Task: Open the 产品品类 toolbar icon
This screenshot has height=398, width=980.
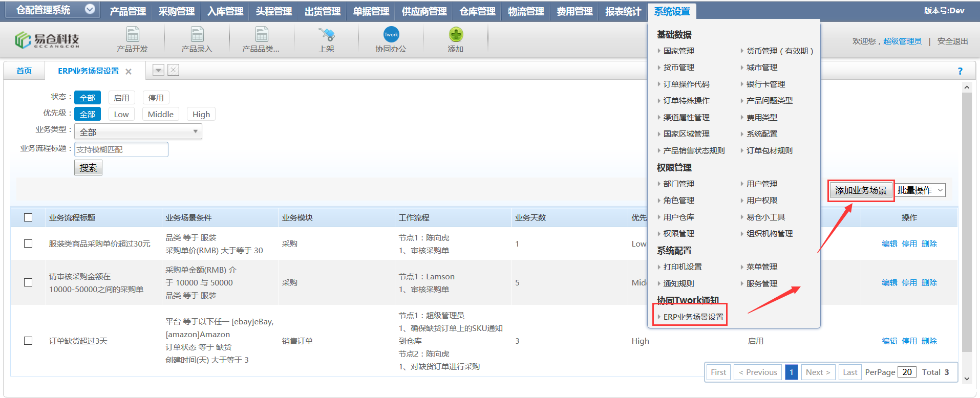Action: coord(262,35)
